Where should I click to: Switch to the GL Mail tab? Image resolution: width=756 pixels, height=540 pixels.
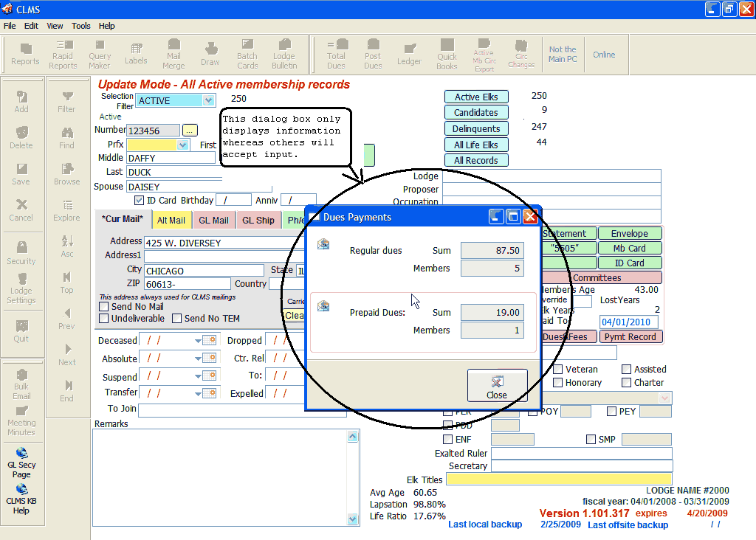coord(214,220)
